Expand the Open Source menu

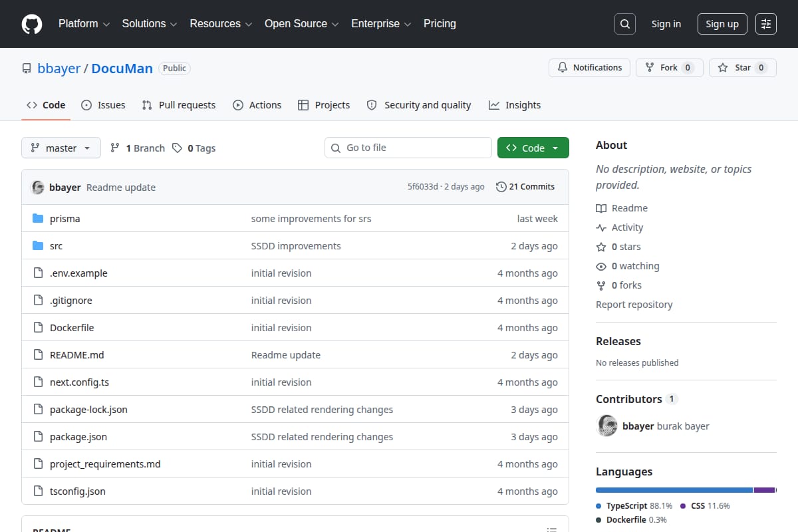302,24
